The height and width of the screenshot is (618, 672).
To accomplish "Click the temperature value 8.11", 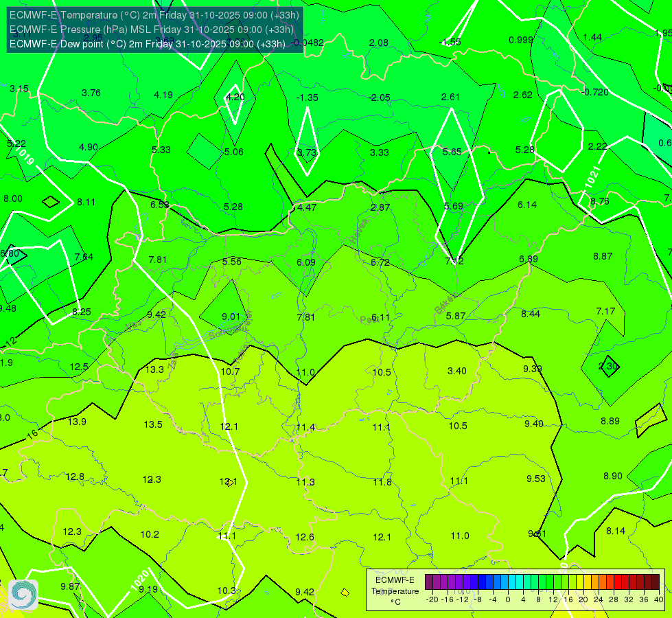I will coord(86,202).
